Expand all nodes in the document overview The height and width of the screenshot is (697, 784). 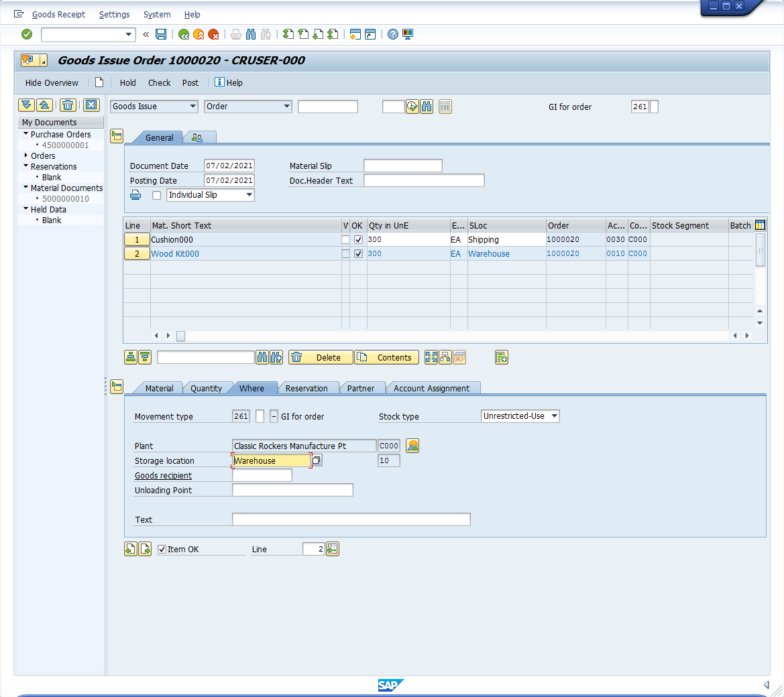point(27,105)
